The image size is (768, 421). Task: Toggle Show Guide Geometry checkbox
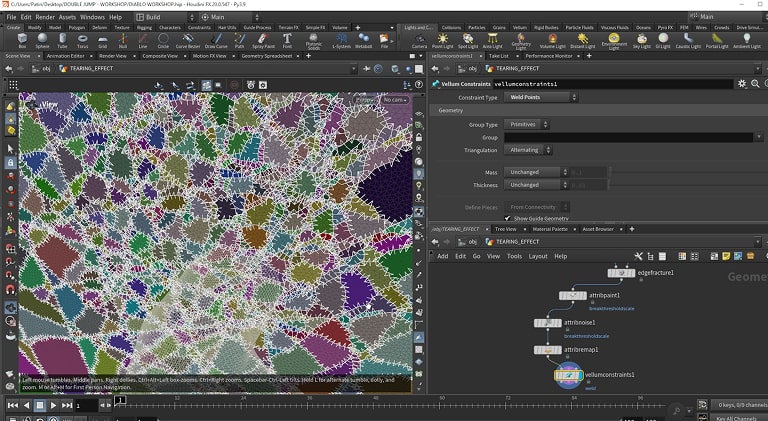point(508,218)
